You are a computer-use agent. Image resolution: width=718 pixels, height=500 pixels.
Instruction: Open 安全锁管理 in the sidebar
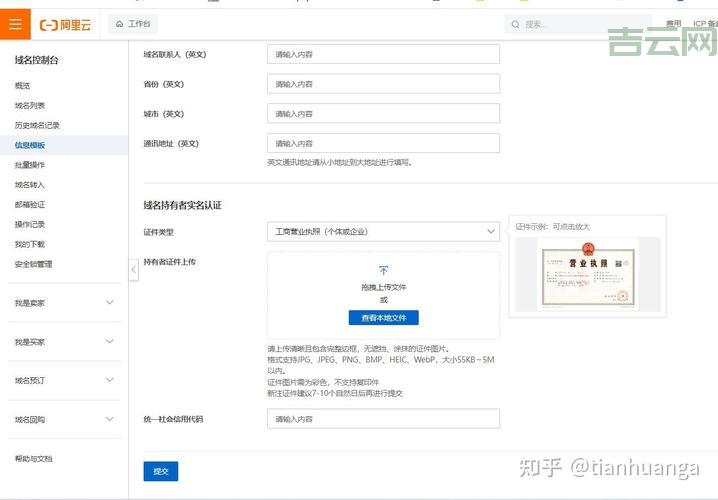click(33, 264)
